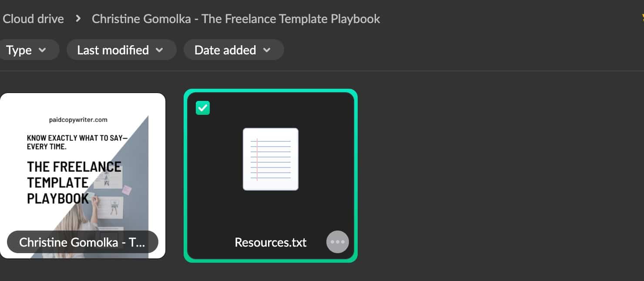Screen dimensions: 644x281
Task: Click paidcopywriter.com text on the cover
Action: coord(78,120)
